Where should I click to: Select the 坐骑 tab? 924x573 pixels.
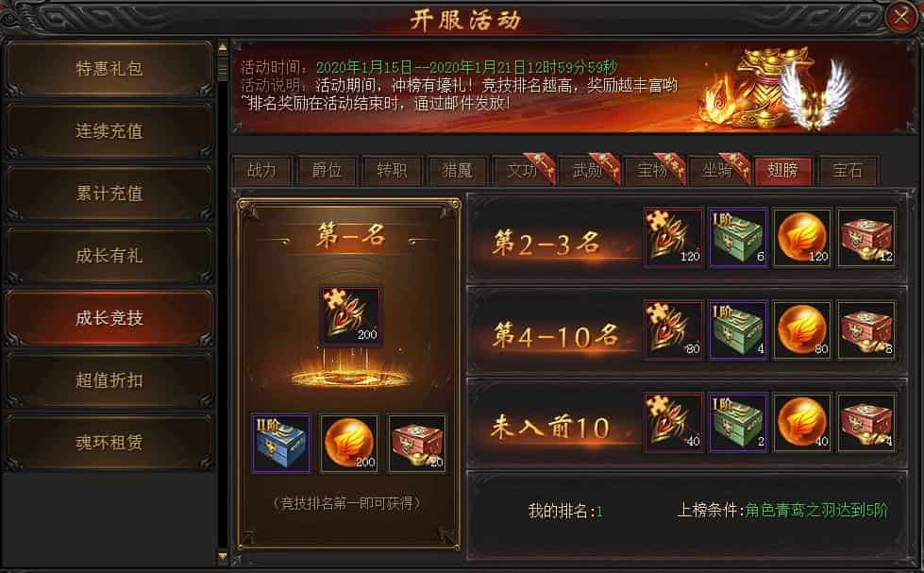(x=717, y=171)
